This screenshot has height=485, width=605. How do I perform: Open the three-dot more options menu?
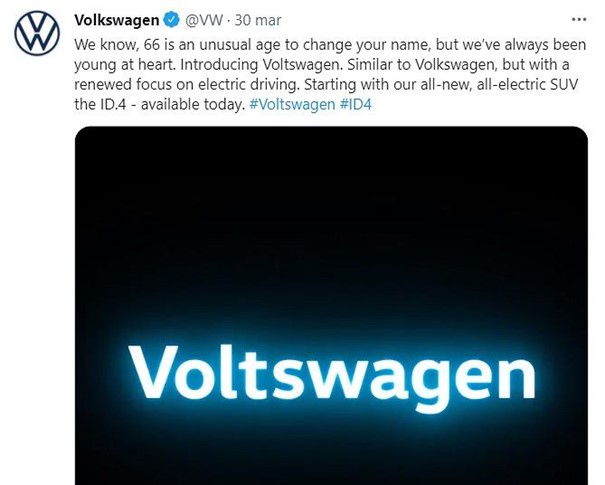click(579, 19)
